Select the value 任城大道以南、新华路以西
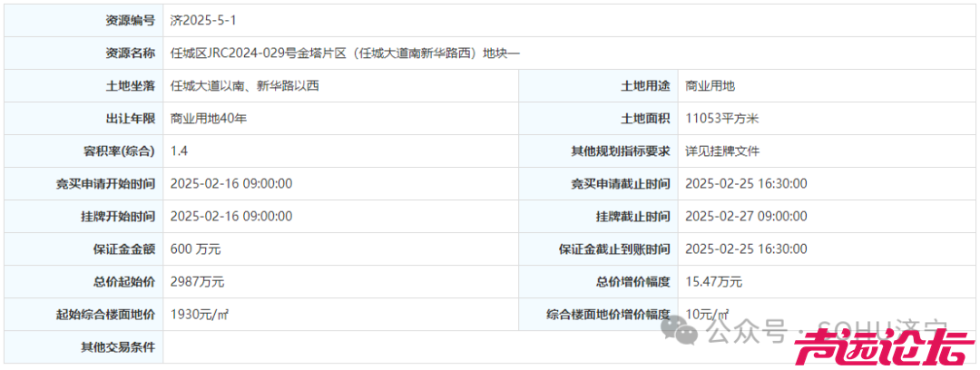Viewport: 980px width, 370px height. pos(245,86)
